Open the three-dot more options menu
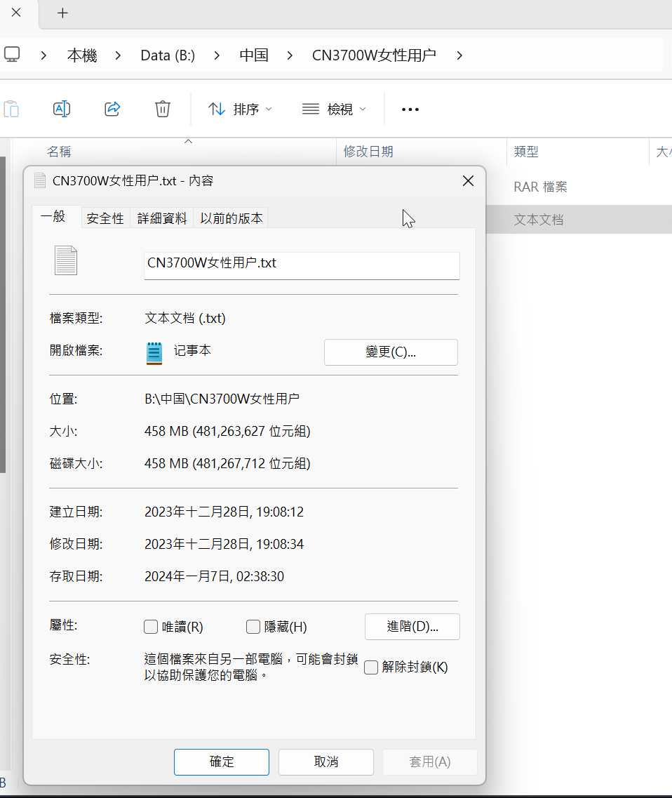The image size is (672, 798). coord(410,109)
